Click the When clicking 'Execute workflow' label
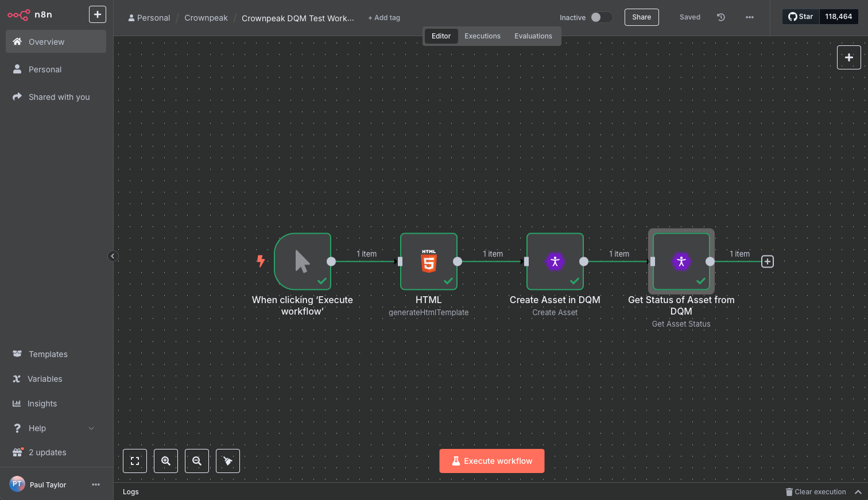Screen dimensions: 868x500 click(x=303, y=305)
